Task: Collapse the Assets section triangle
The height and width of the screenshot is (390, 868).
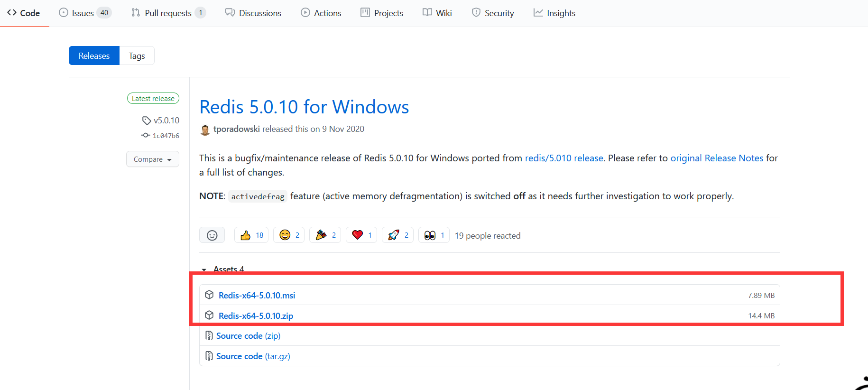Action: pos(204,269)
